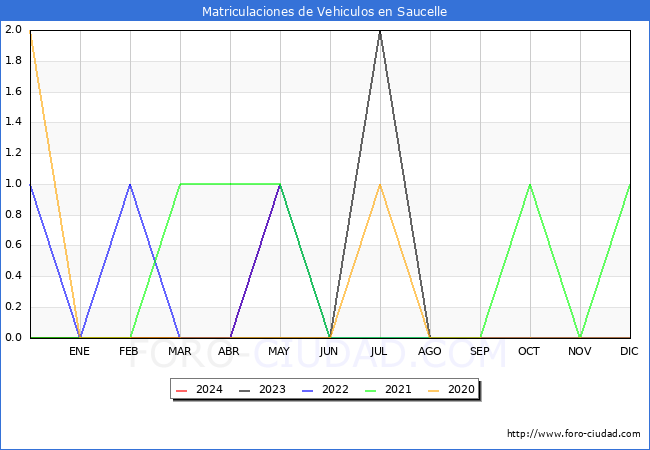This screenshot has height=450, width=650.
Task: Click the ENE month axis label
Action: 80,351
